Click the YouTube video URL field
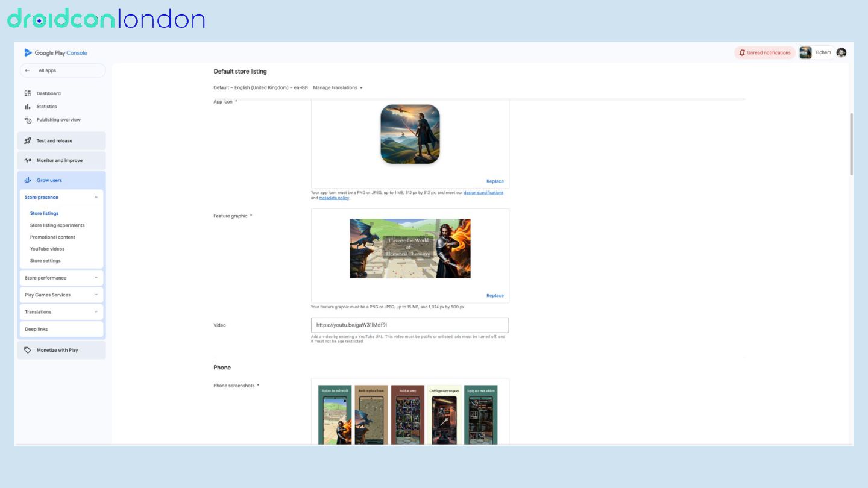 (410, 325)
